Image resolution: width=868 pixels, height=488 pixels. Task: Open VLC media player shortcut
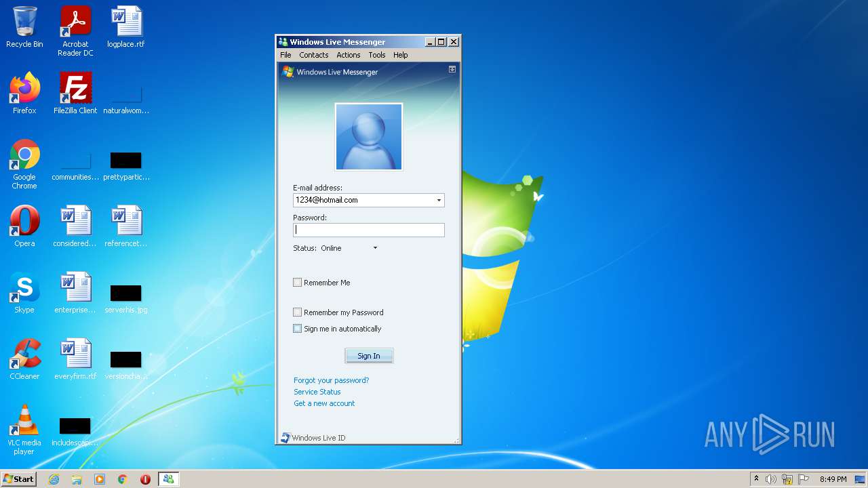[24, 430]
